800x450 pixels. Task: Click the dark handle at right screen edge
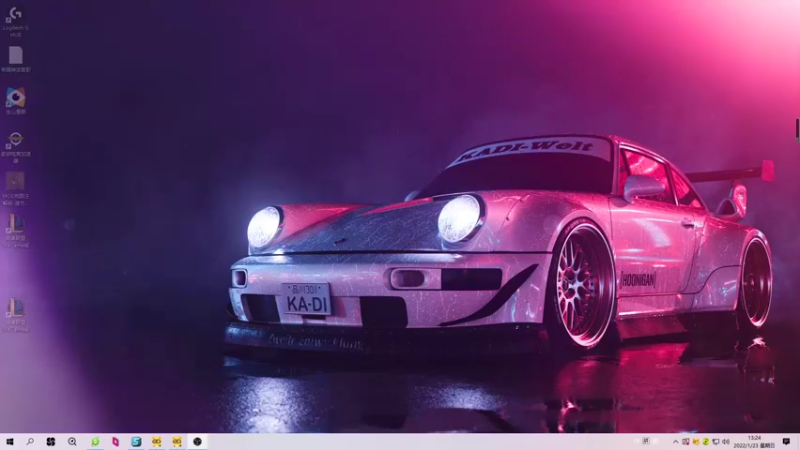point(797,130)
